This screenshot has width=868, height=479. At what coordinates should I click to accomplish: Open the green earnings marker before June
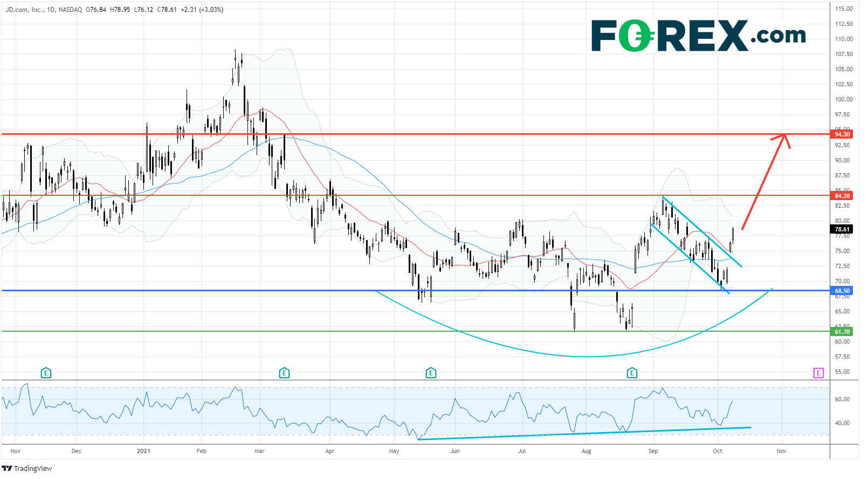pyautogui.click(x=430, y=373)
